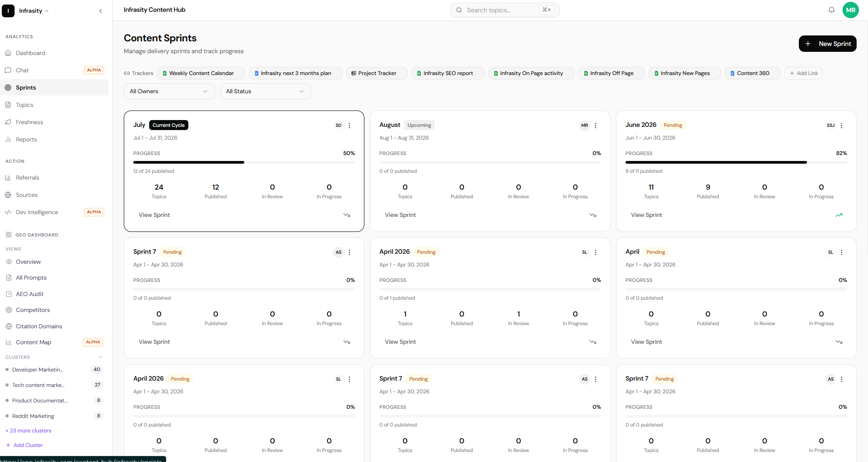Click the Current Cycle badge on July
This screenshot has width=868, height=462.
tap(169, 125)
